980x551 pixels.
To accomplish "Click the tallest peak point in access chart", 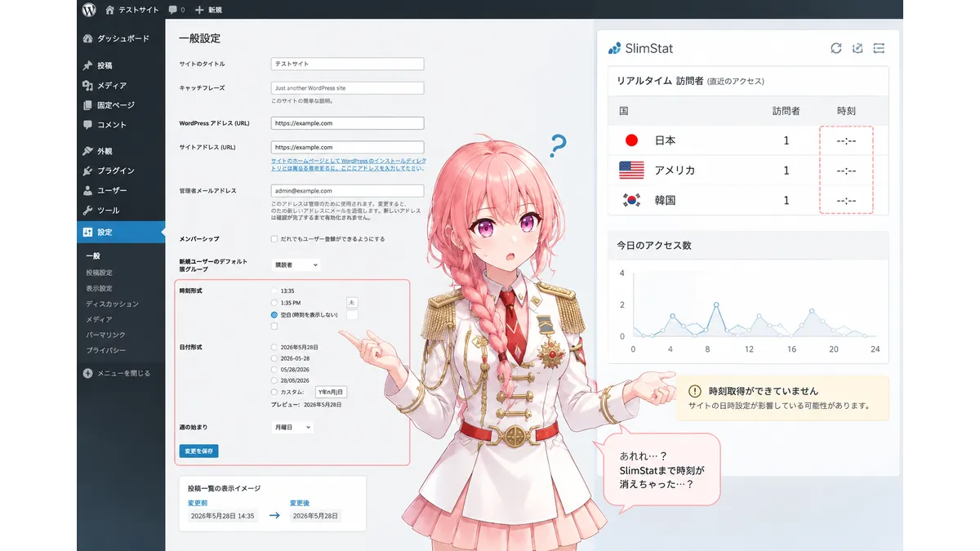I will click(715, 304).
